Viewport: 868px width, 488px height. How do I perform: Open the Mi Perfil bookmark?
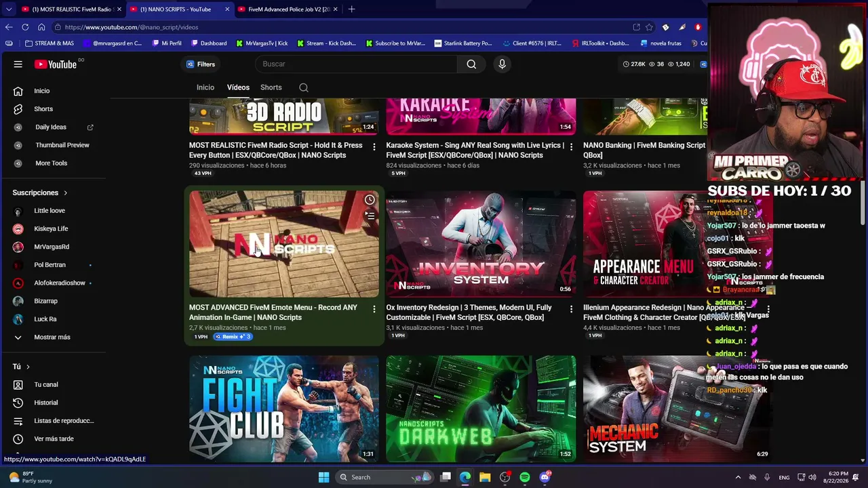[167, 43]
